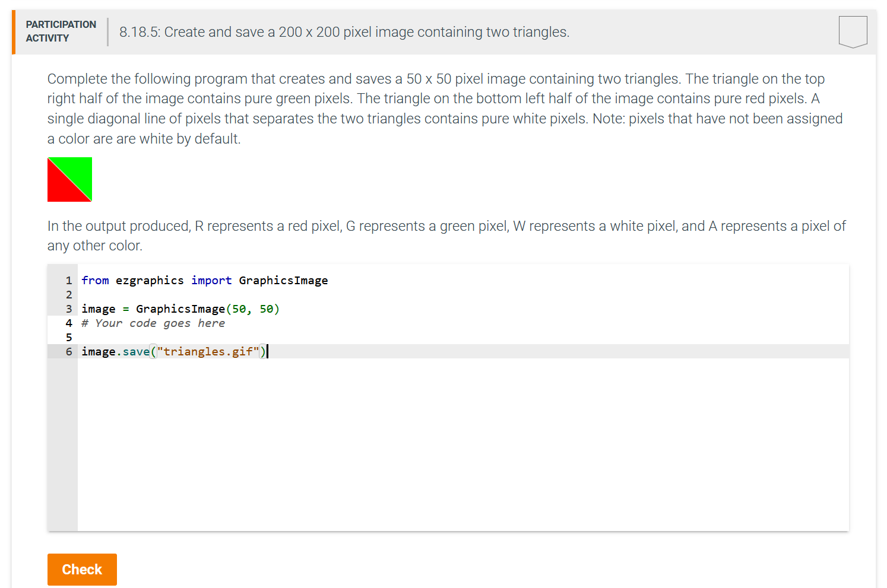Click line number 4 in the code gutter
The width and height of the screenshot is (887, 588).
69,323
